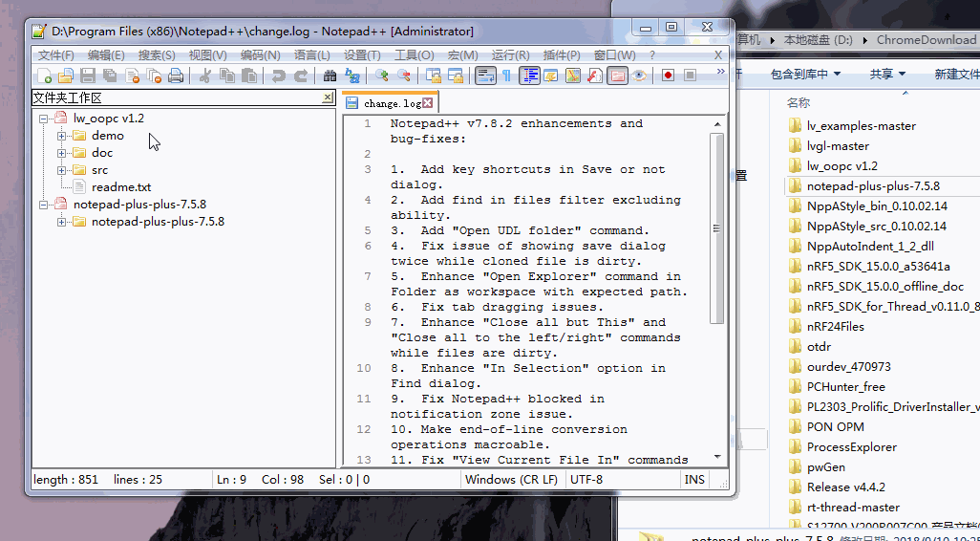Image resolution: width=980 pixels, height=541 pixels.
Task: Toggle synchronized horizontal scrolling
Action: (x=455, y=76)
